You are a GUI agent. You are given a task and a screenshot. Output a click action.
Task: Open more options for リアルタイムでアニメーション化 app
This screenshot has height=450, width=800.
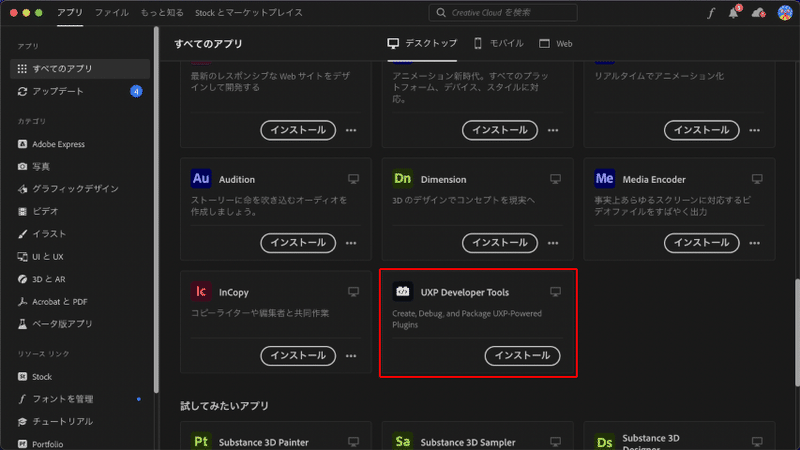pos(755,130)
